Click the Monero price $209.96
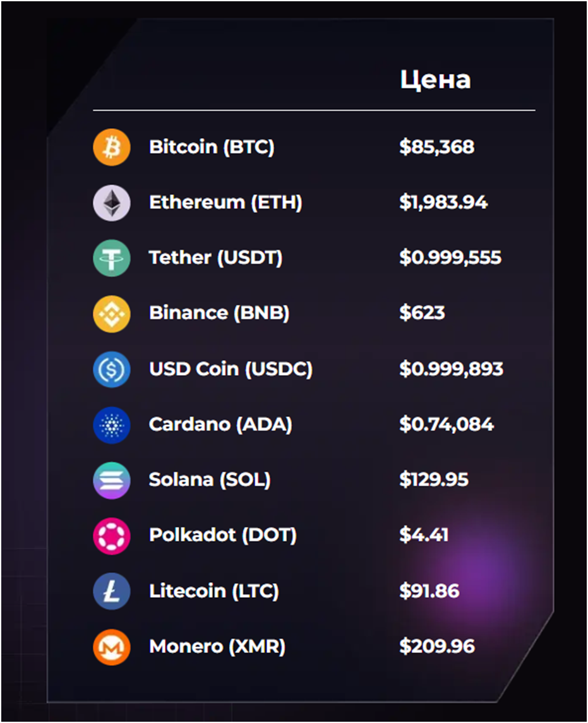 pos(436,647)
